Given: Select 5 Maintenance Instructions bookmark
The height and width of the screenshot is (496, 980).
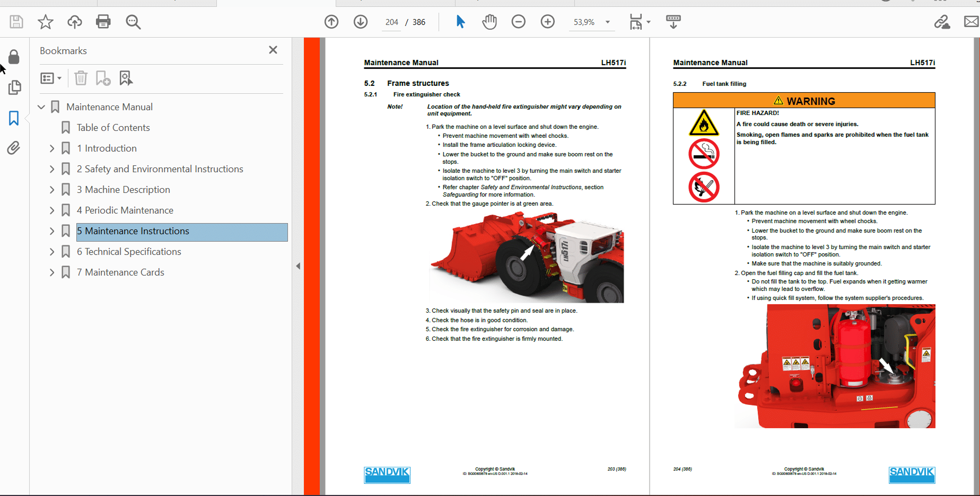Looking at the screenshot, I should [182, 232].
